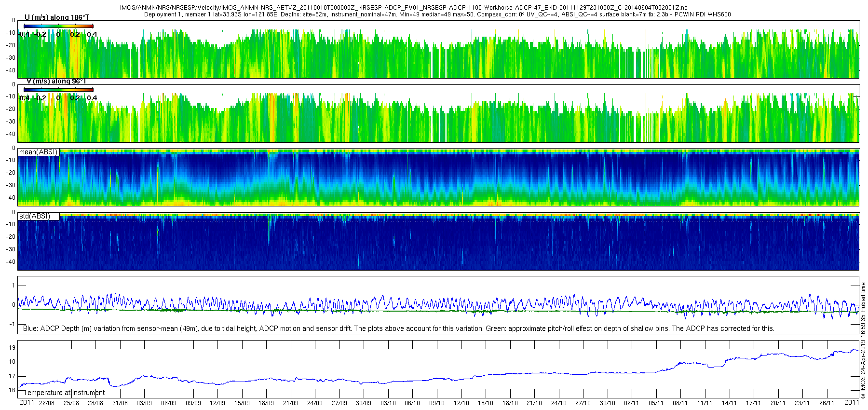
Task: Click the '-30' depth label on the V velocity panel
Action: click(x=11, y=122)
